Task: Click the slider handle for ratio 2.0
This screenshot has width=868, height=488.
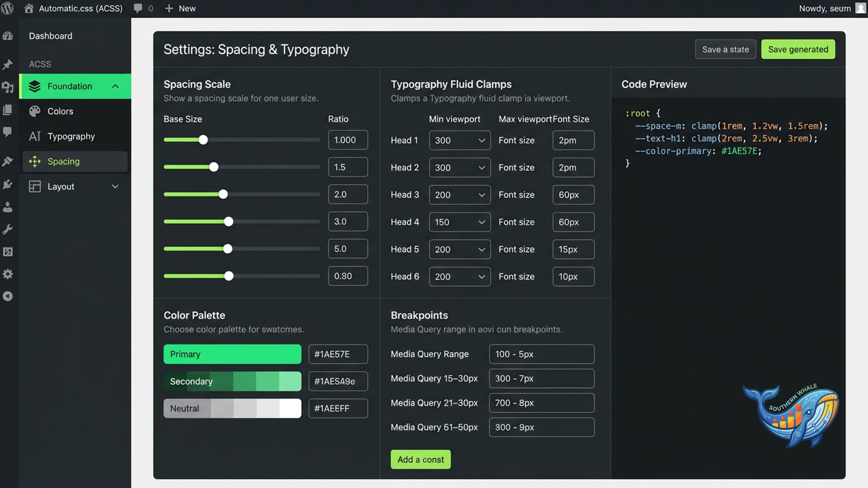Action: tap(223, 194)
